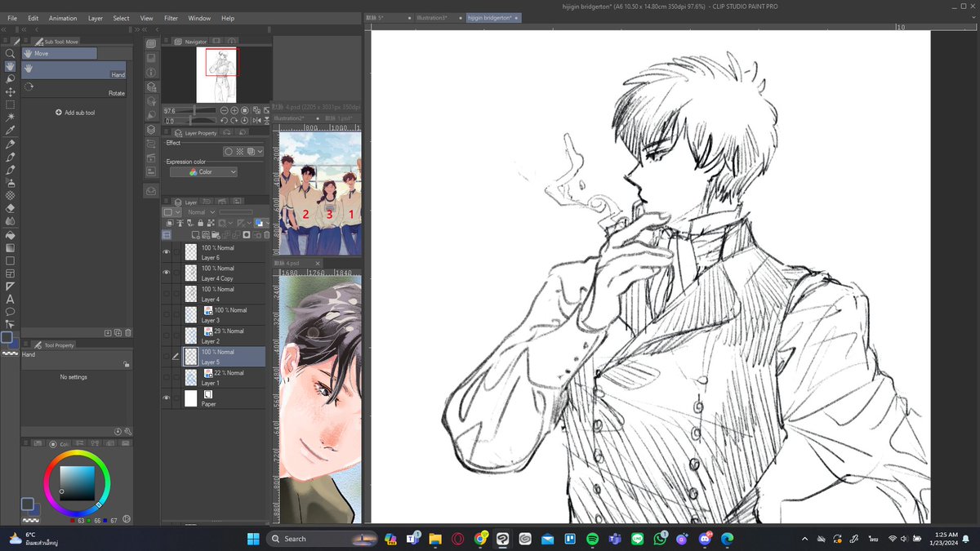
Task: Click the taskbar Search box
Action: click(x=323, y=539)
